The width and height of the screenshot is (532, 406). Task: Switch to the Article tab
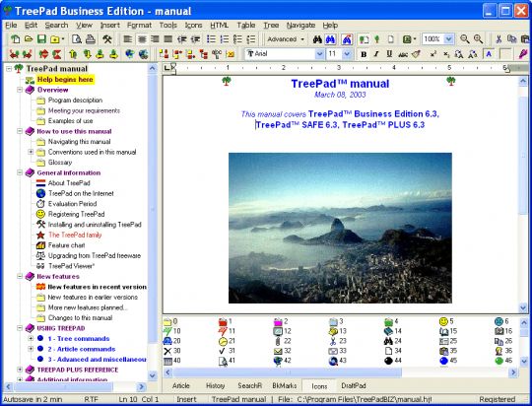[180, 386]
